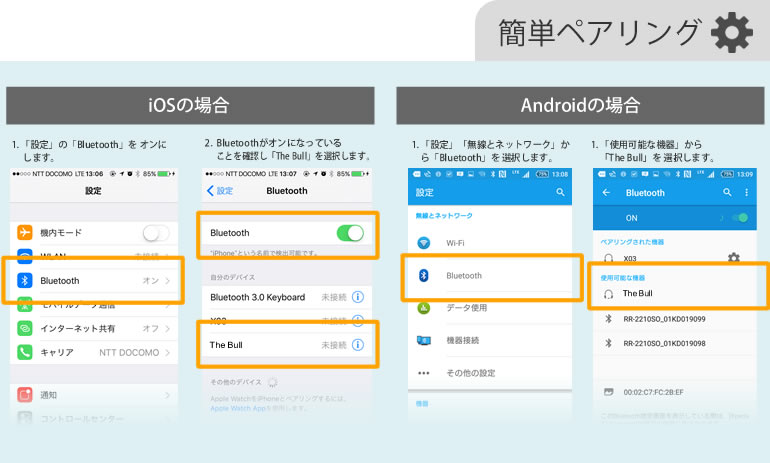Open info for Bluetooth 3.0 Keyboard
770x463 pixels.
click(x=358, y=297)
